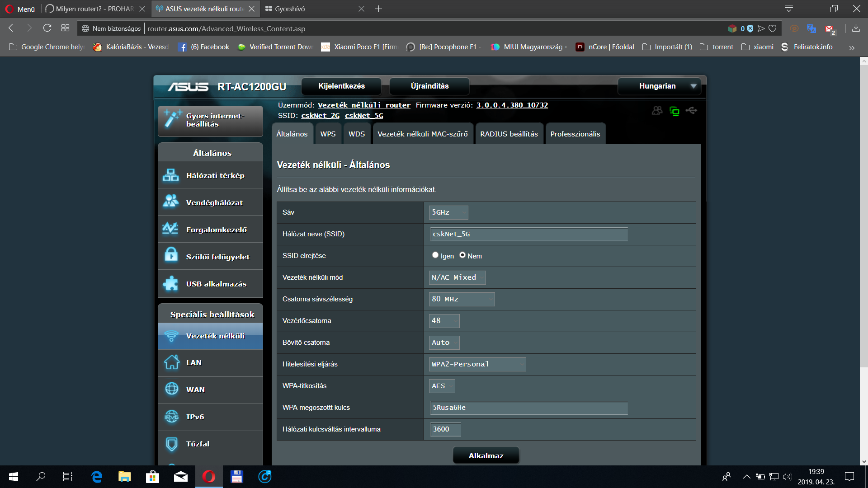
Task: Open a new browser tab with plus icon
Action: click(379, 9)
